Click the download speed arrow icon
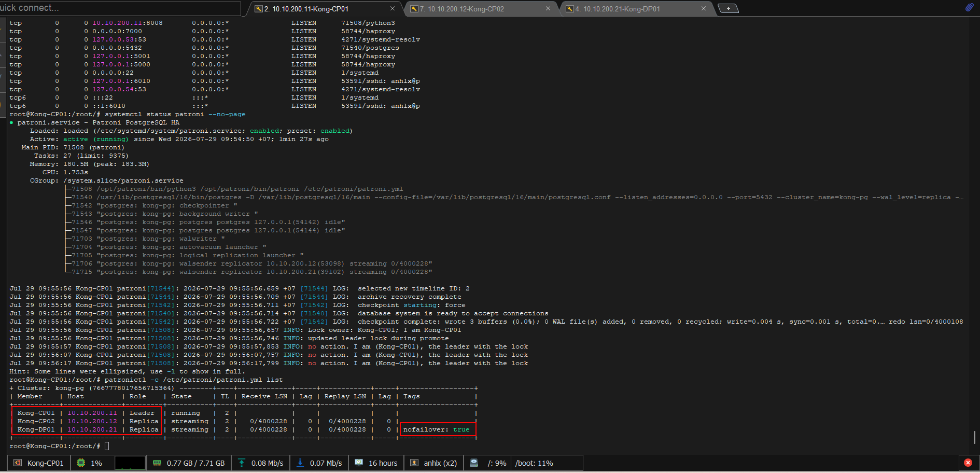Image resolution: width=980 pixels, height=473 pixels. click(300, 463)
